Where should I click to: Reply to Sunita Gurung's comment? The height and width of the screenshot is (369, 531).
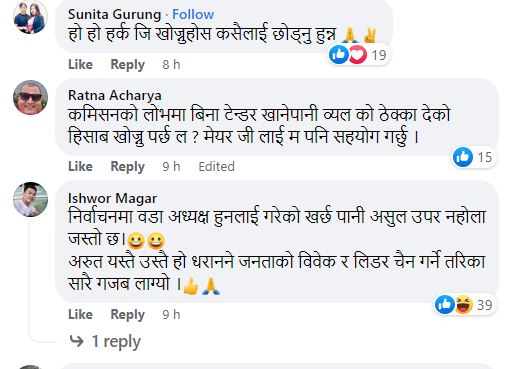(128, 64)
